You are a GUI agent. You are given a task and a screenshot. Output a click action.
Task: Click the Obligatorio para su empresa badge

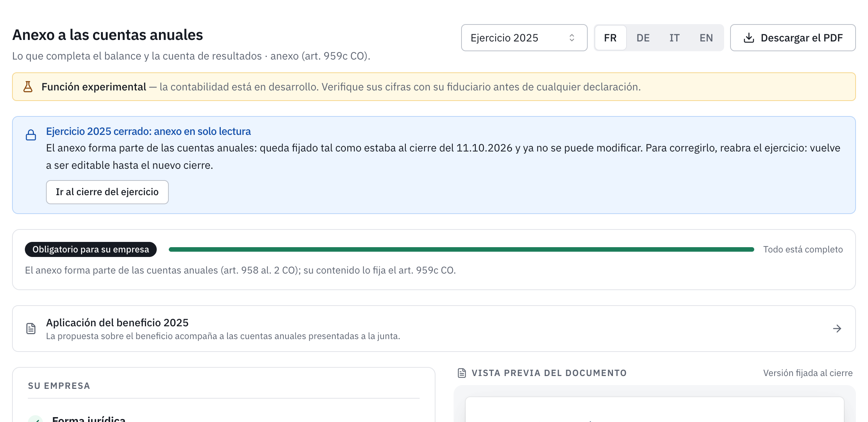[91, 249]
